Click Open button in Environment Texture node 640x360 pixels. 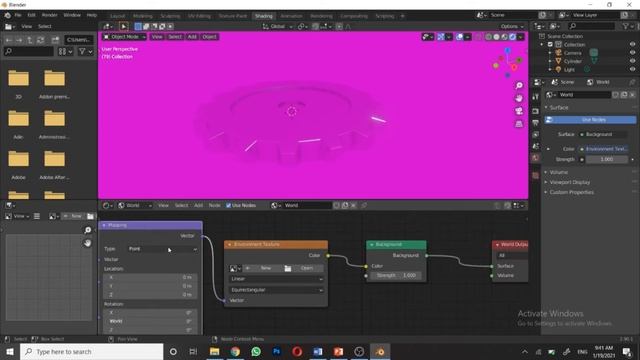point(304,268)
